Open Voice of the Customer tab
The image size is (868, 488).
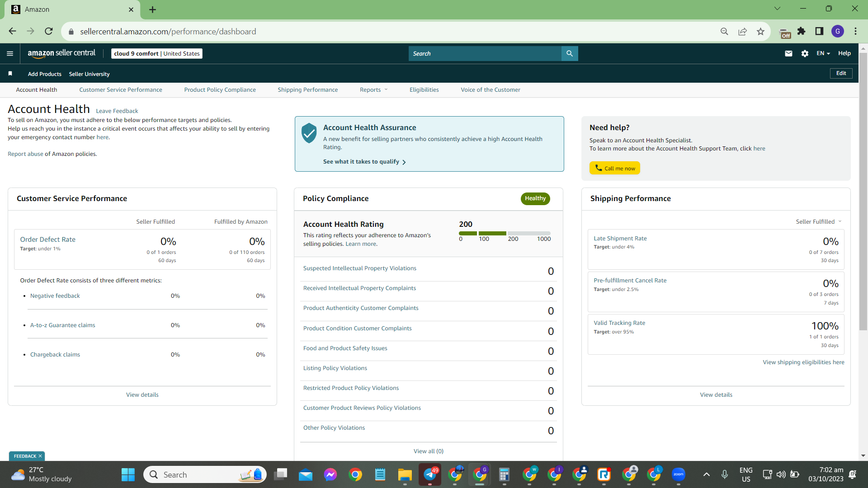point(491,90)
